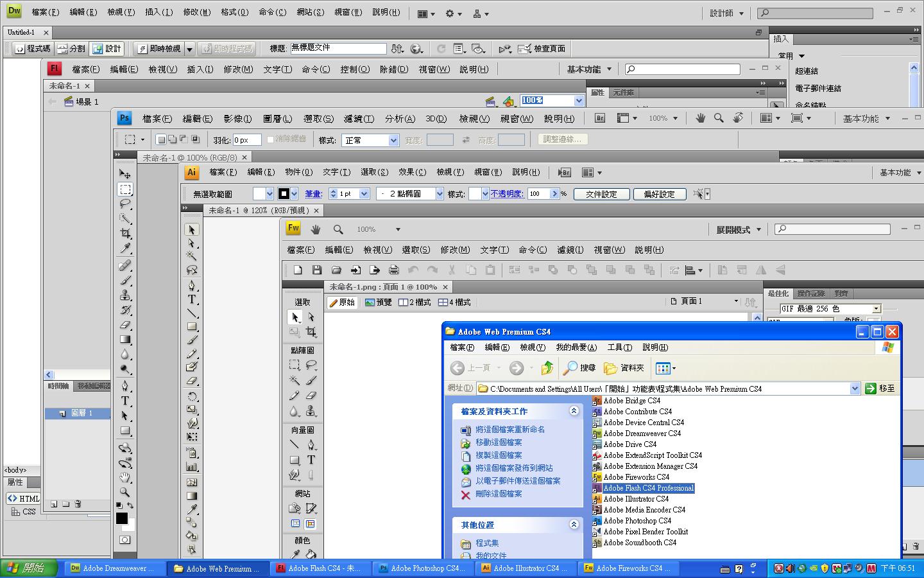Click the Fireworks Save icon in toolbar
Image resolution: width=924 pixels, height=578 pixels.
pyautogui.click(x=316, y=270)
